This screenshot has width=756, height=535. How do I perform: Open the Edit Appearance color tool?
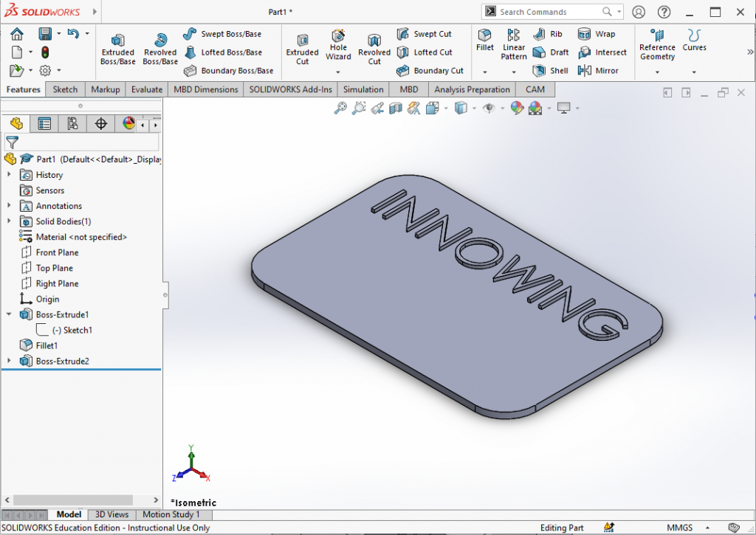click(517, 107)
